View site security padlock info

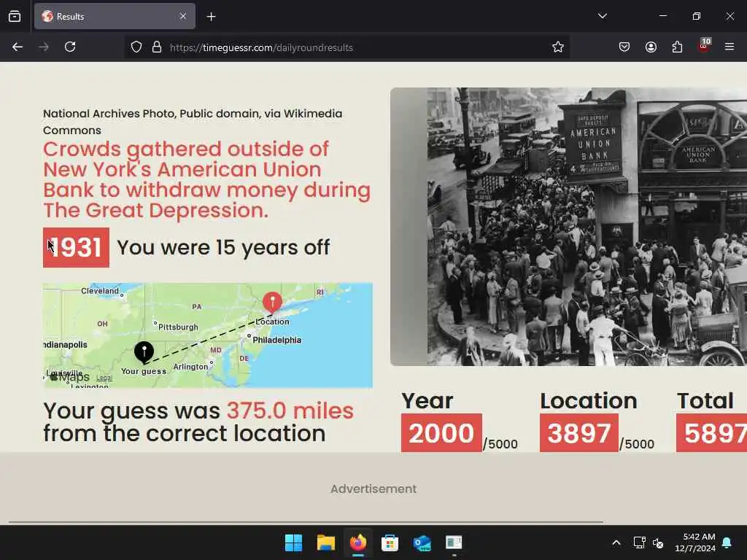(157, 47)
